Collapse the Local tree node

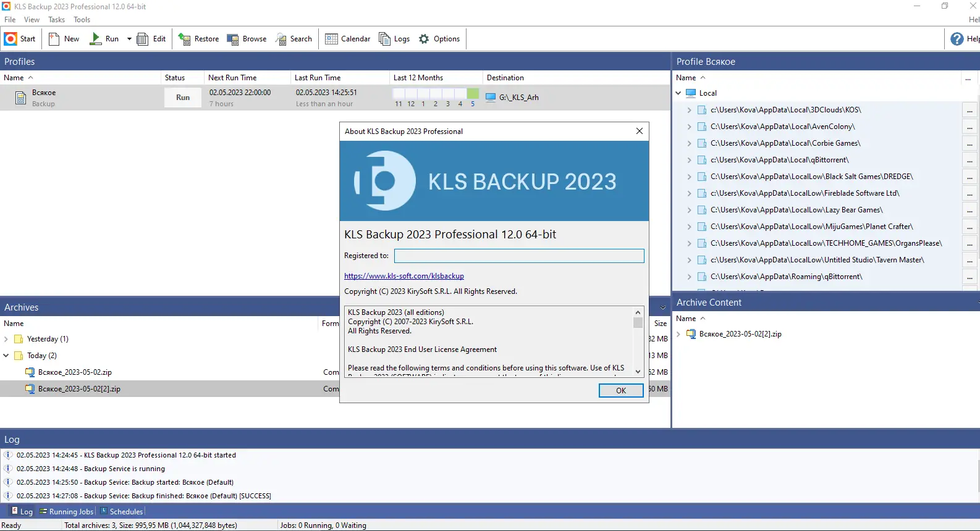pos(678,93)
